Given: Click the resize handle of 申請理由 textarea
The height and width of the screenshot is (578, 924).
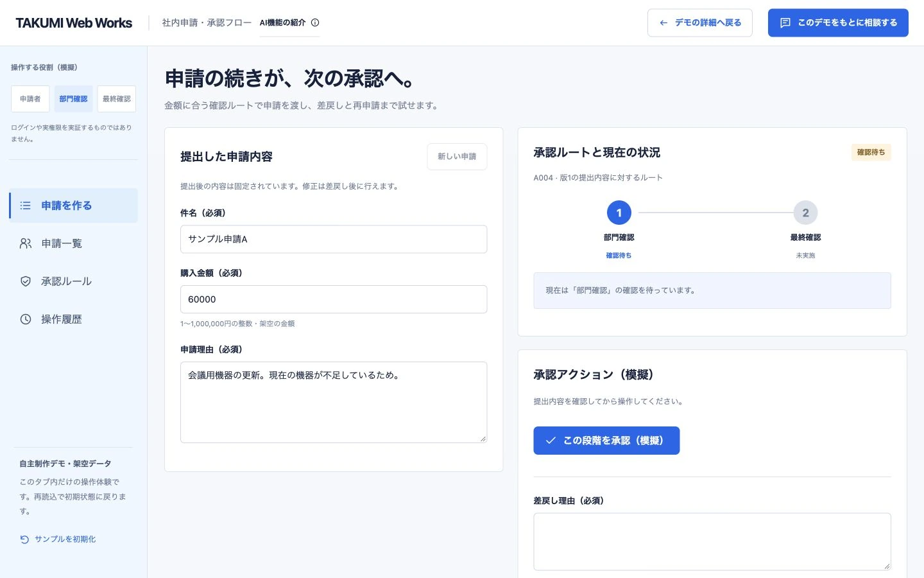Looking at the screenshot, I should coord(483,439).
